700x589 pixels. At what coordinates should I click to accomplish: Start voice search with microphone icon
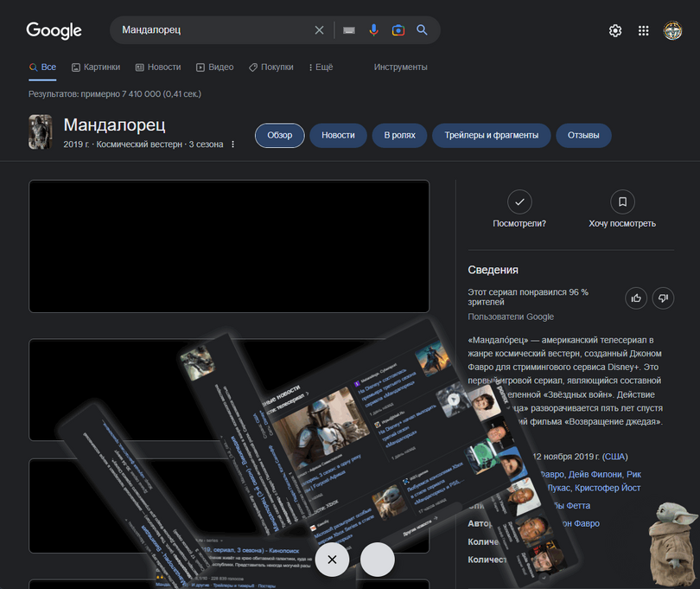373,30
